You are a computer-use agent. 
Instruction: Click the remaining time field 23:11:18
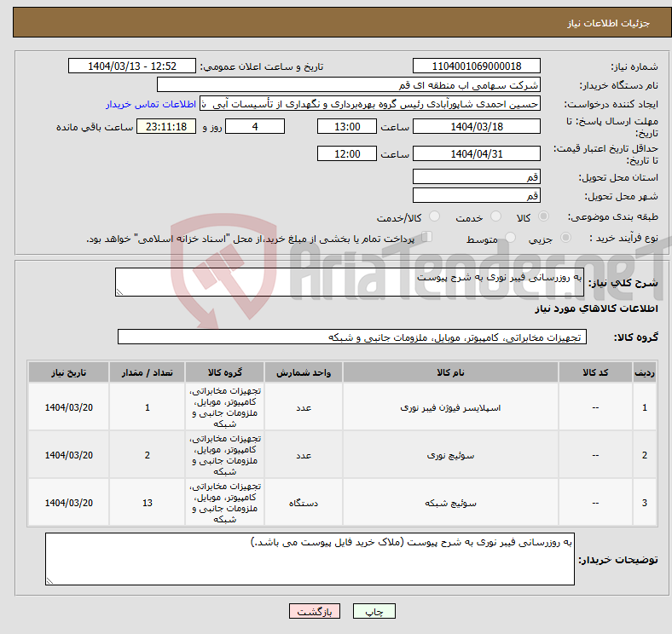[x=166, y=127]
